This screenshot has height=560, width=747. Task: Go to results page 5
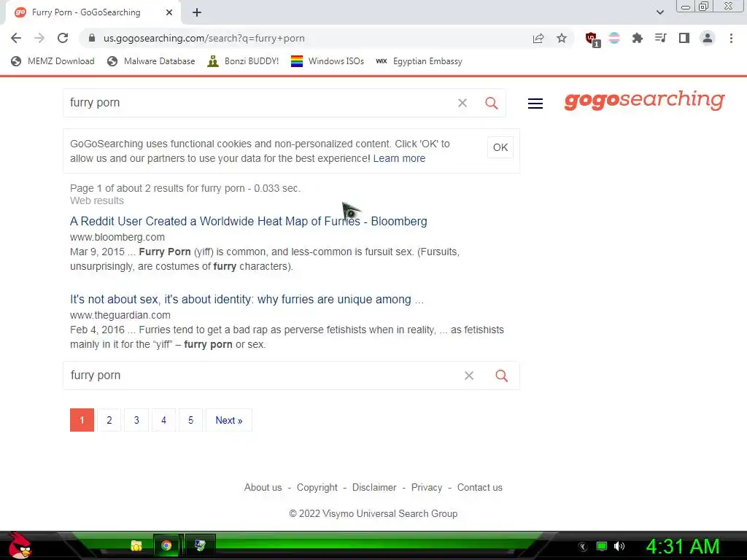[x=190, y=420]
